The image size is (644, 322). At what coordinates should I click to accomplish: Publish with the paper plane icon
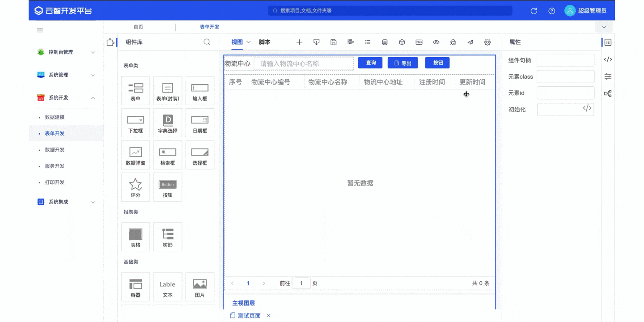[470, 42]
